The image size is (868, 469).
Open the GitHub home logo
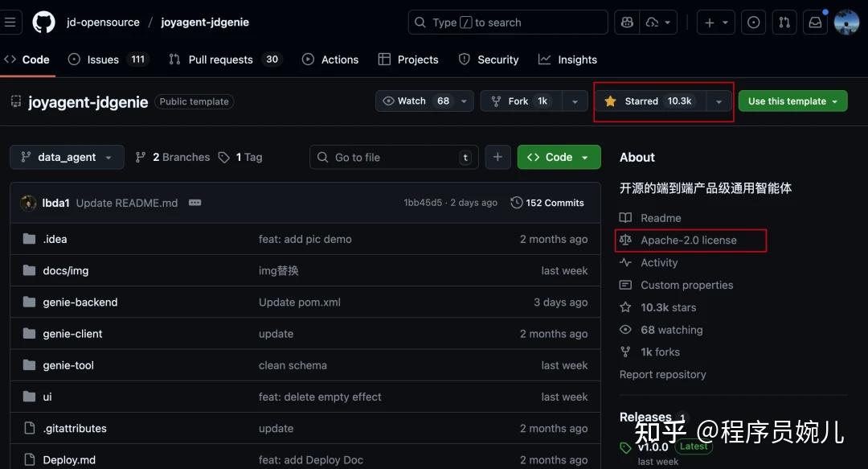(43, 23)
